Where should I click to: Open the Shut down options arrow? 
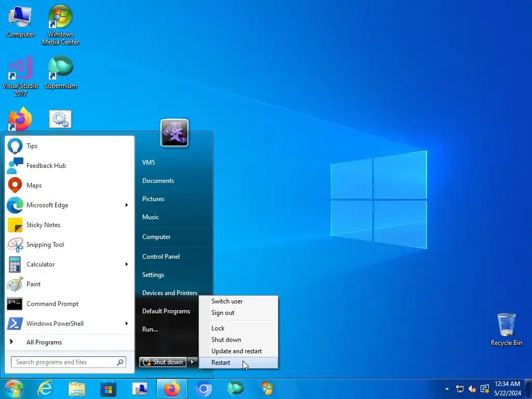[192, 362]
